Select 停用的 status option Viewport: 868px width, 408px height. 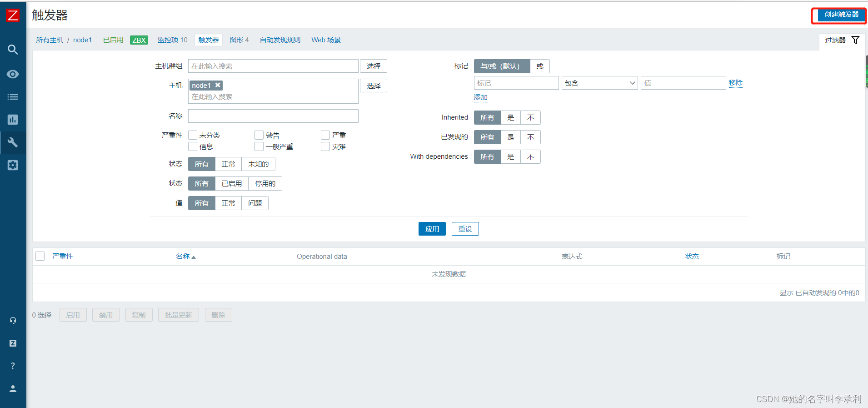pyautogui.click(x=265, y=184)
